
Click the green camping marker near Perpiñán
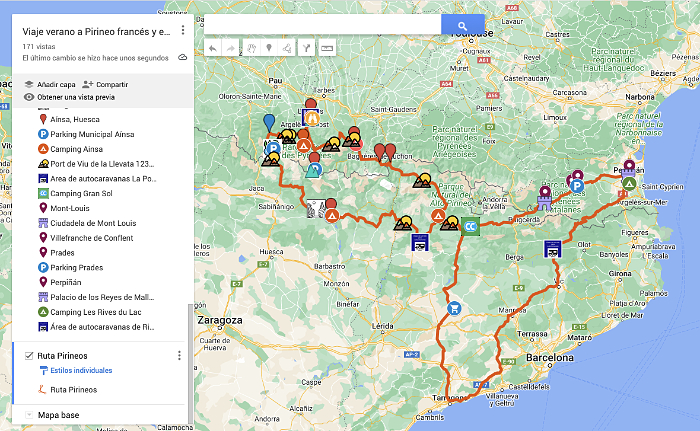click(x=629, y=183)
